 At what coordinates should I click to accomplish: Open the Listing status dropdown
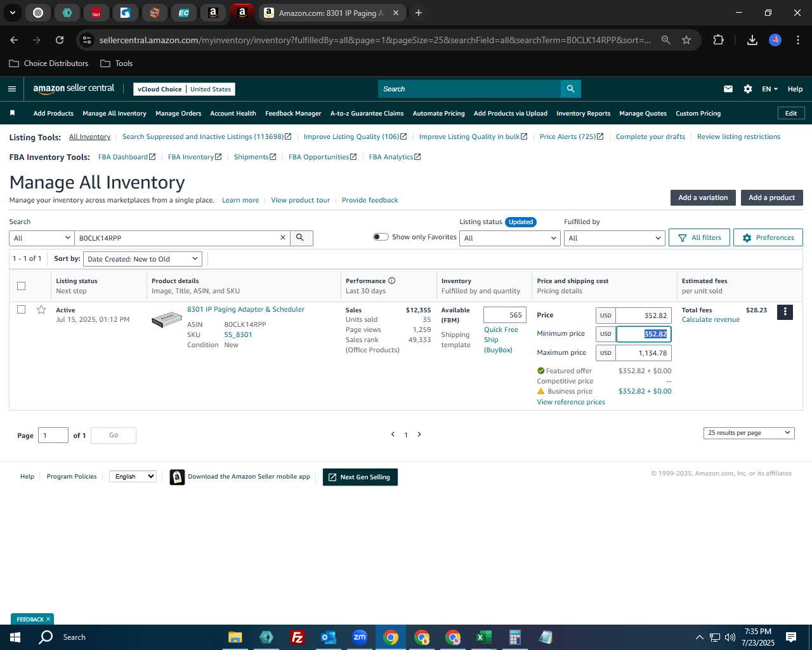pyautogui.click(x=510, y=238)
